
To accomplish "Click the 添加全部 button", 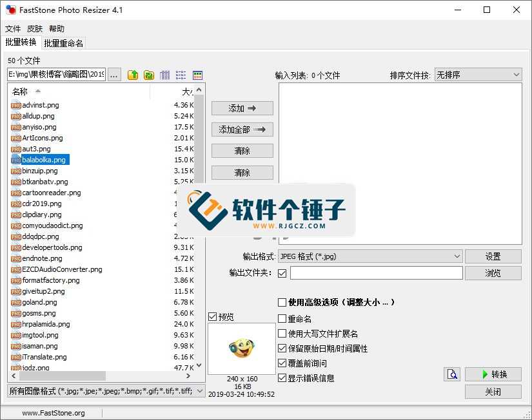I will pos(242,129).
